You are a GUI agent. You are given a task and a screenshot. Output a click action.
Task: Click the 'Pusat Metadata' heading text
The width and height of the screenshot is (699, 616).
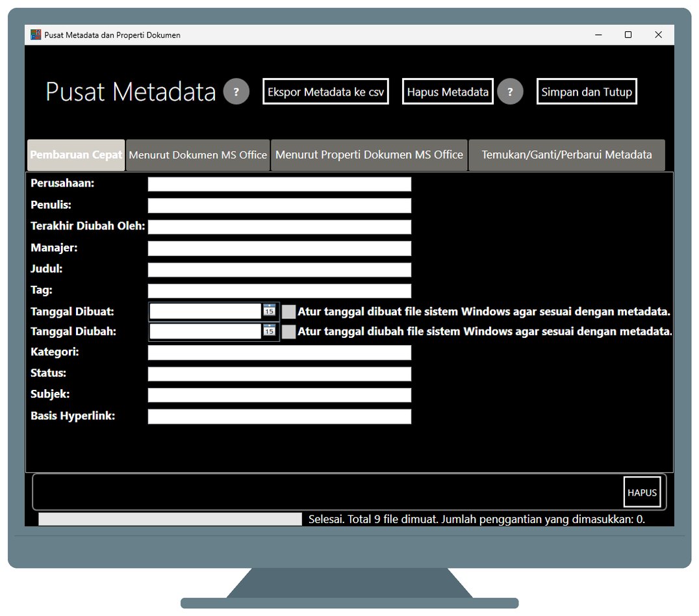tap(131, 92)
